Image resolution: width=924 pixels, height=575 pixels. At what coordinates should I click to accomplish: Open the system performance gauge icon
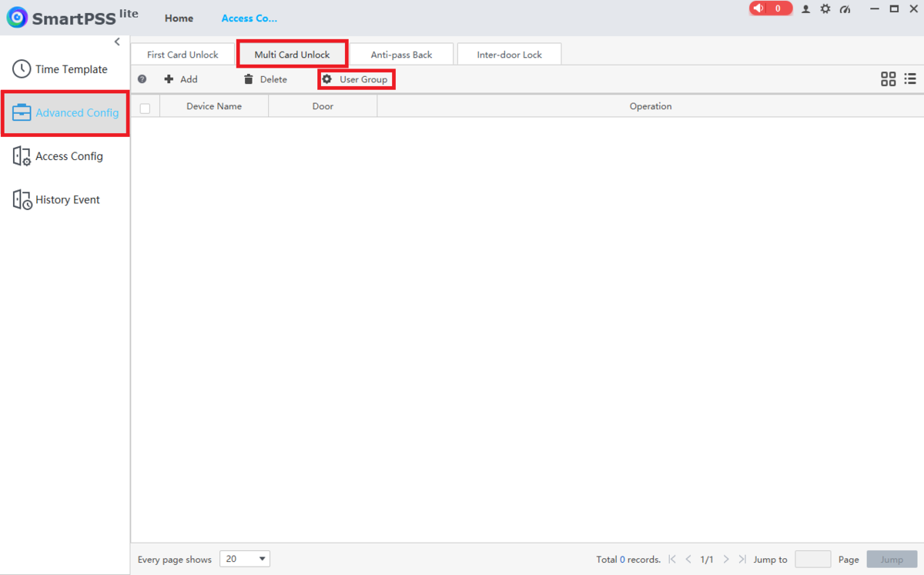(845, 9)
